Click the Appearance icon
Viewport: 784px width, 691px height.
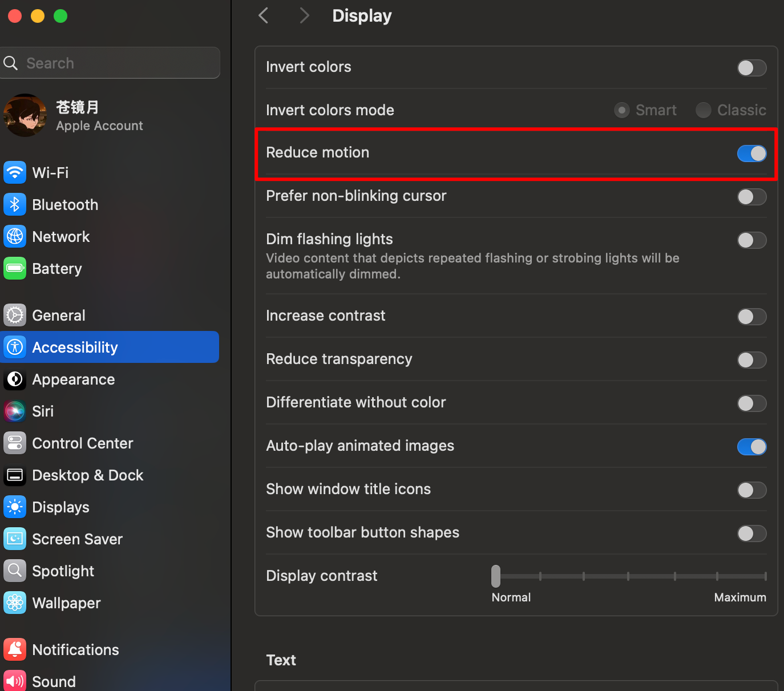tap(15, 379)
